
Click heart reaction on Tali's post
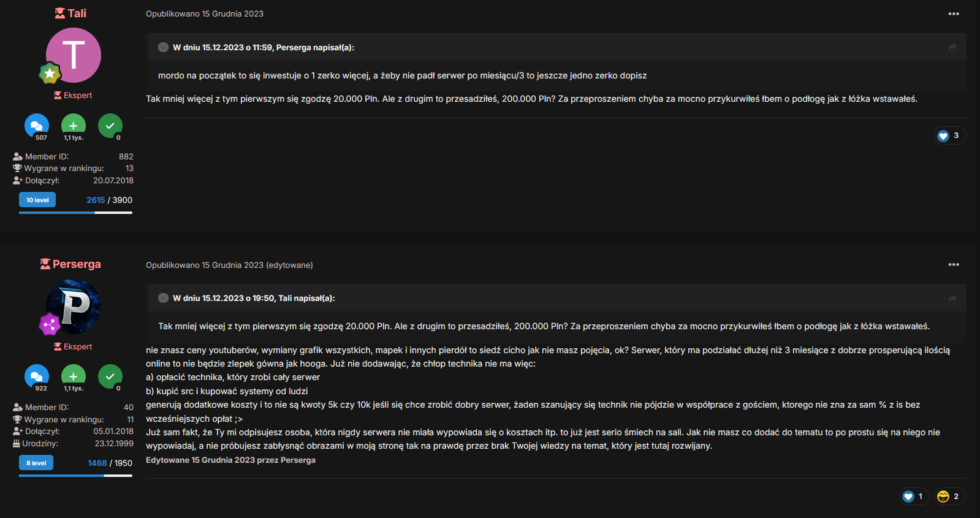pos(943,135)
